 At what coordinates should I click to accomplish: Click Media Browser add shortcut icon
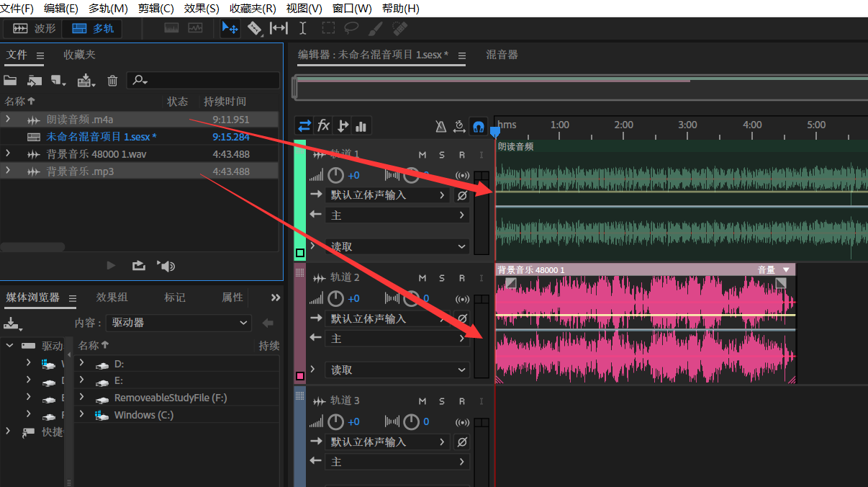pyautogui.click(x=12, y=323)
